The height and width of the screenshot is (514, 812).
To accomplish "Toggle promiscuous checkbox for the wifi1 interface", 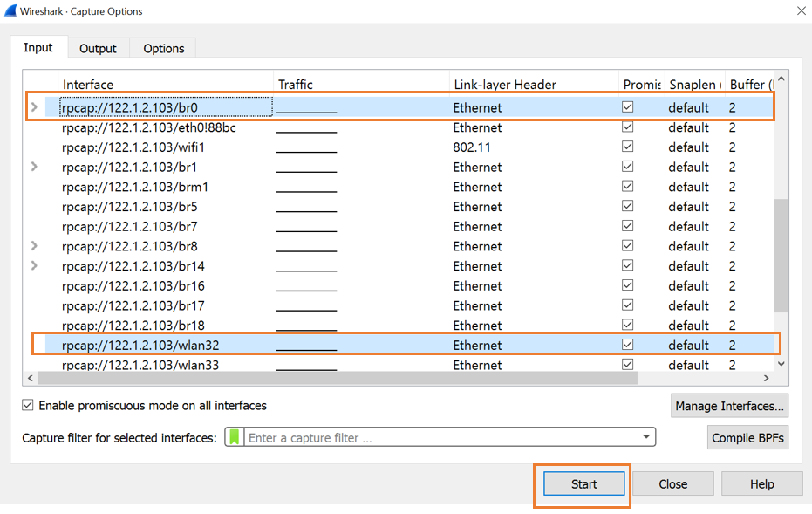I will 628,147.
